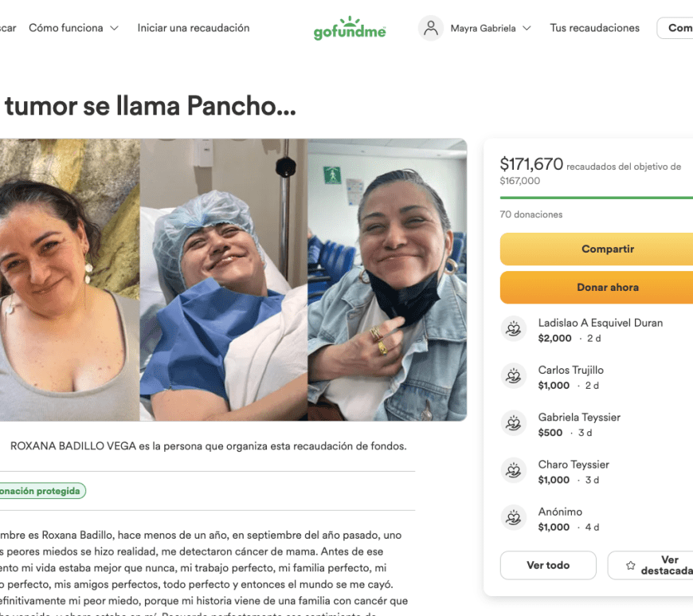Image resolution: width=693 pixels, height=616 pixels.
Task: Click donation icon beside Anónimo donor
Action: 513,518
